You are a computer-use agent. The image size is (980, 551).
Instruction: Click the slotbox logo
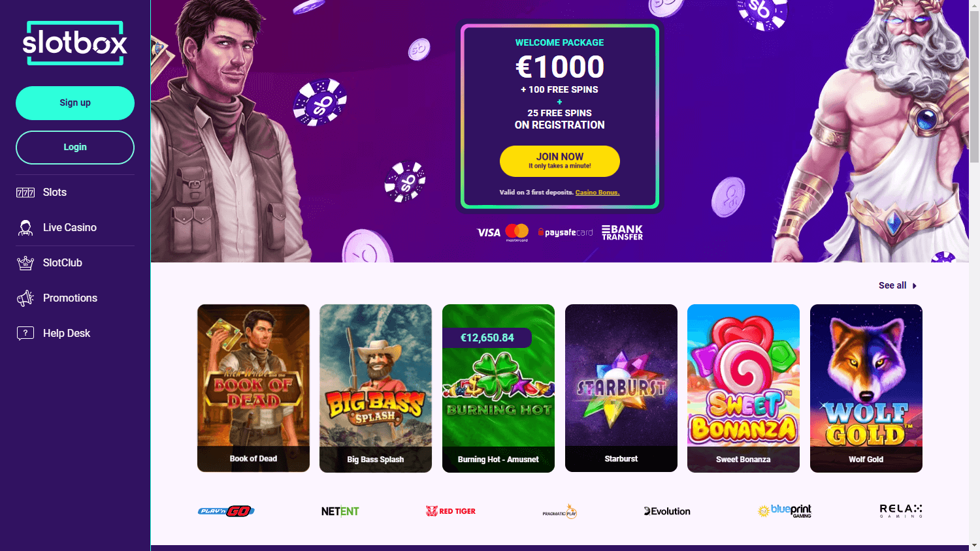tap(75, 43)
